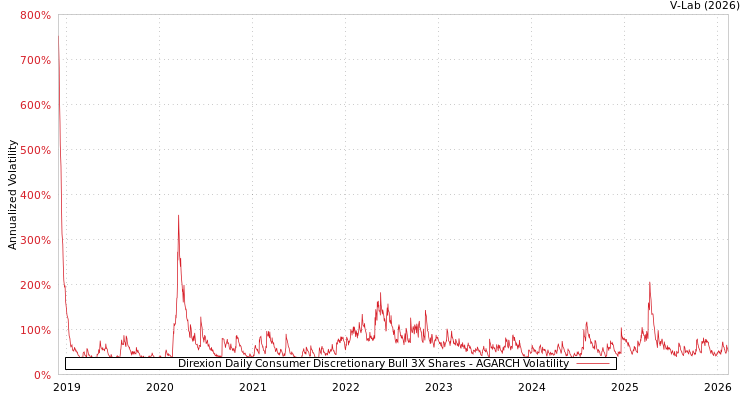The image size is (750, 400).
Task: Click the 800% y-axis label
Action: [35, 15]
